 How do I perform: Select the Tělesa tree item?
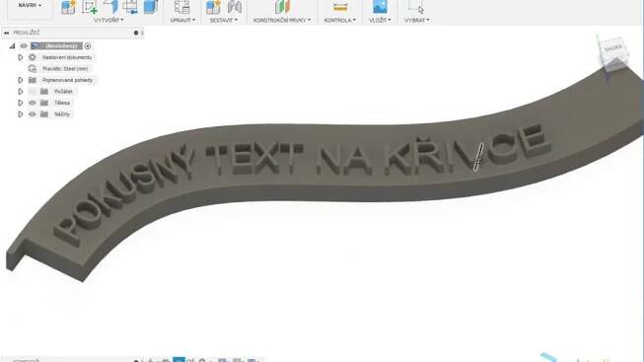(x=62, y=103)
